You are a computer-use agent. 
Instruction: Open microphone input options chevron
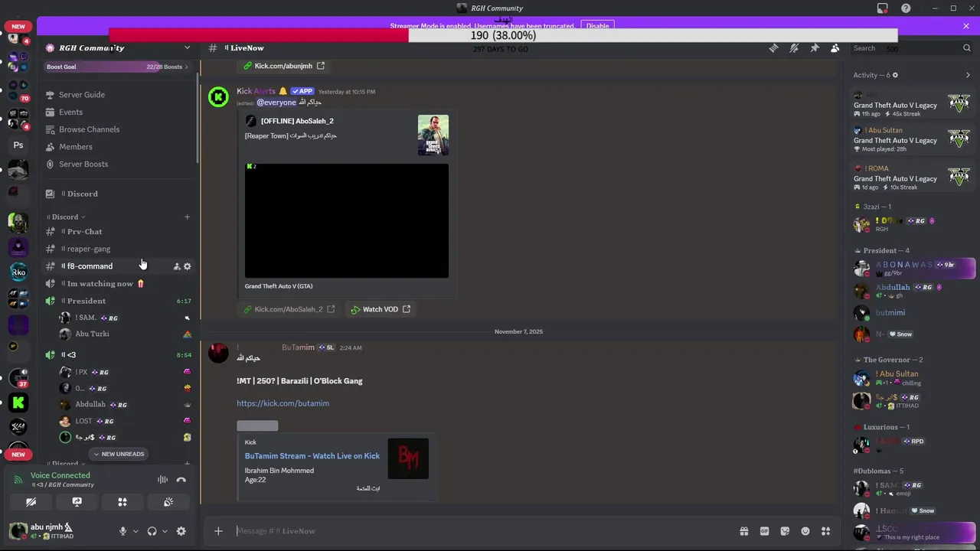[136, 531]
